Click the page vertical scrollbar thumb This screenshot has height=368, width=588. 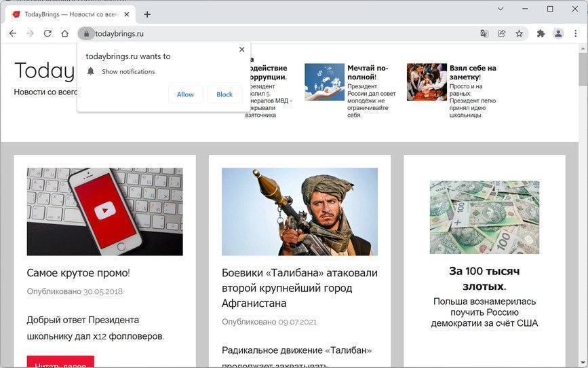click(x=583, y=69)
